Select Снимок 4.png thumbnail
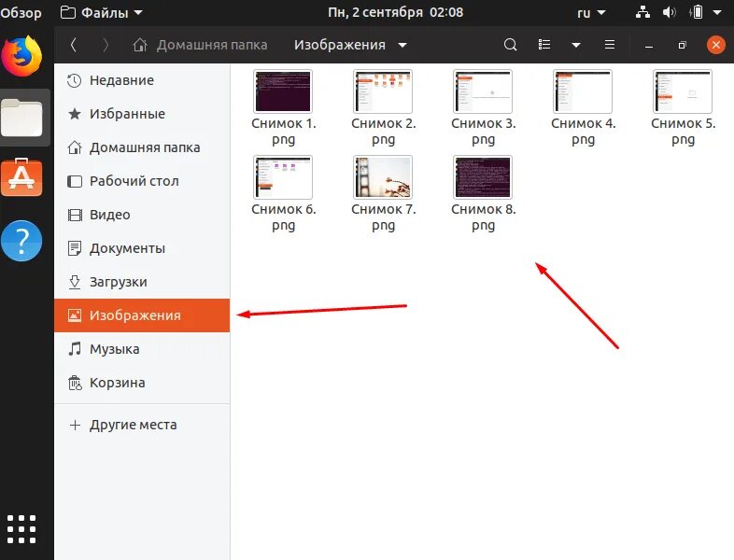The image size is (734, 560). pyautogui.click(x=583, y=91)
